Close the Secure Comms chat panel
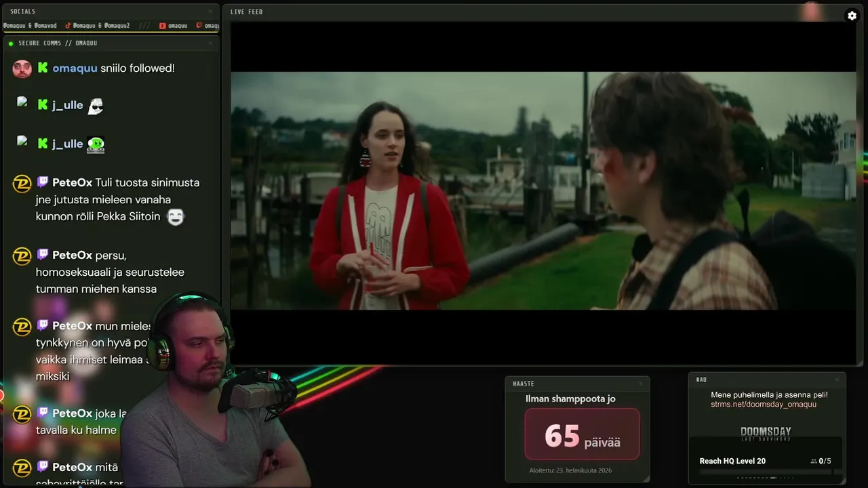868x488 pixels. pyautogui.click(x=210, y=43)
